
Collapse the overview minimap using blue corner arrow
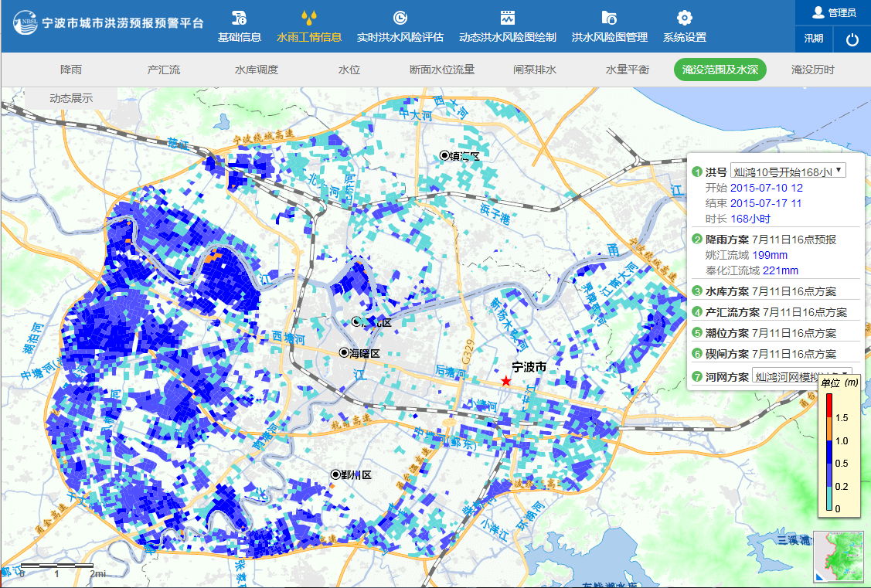click(819, 577)
